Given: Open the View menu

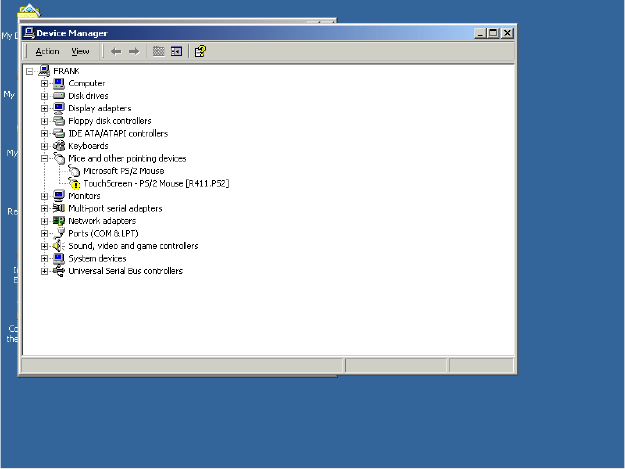Looking at the screenshot, I should click(80, 51).
